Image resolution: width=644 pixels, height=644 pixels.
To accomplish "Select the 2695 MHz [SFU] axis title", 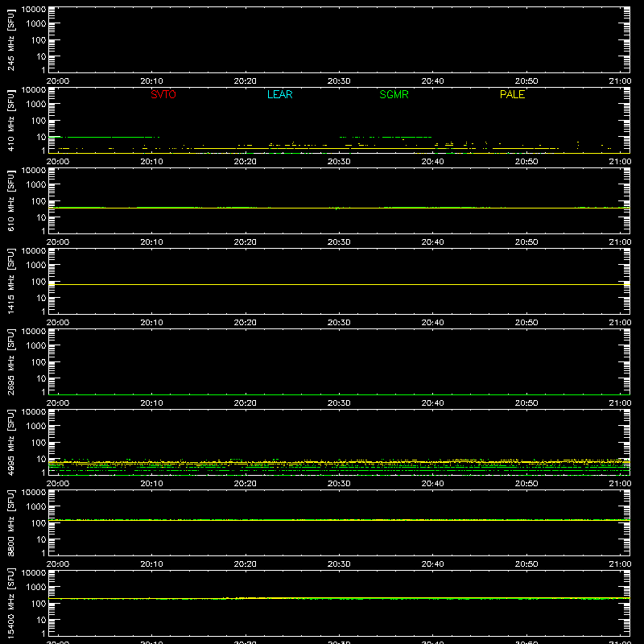I will point(10,361).
